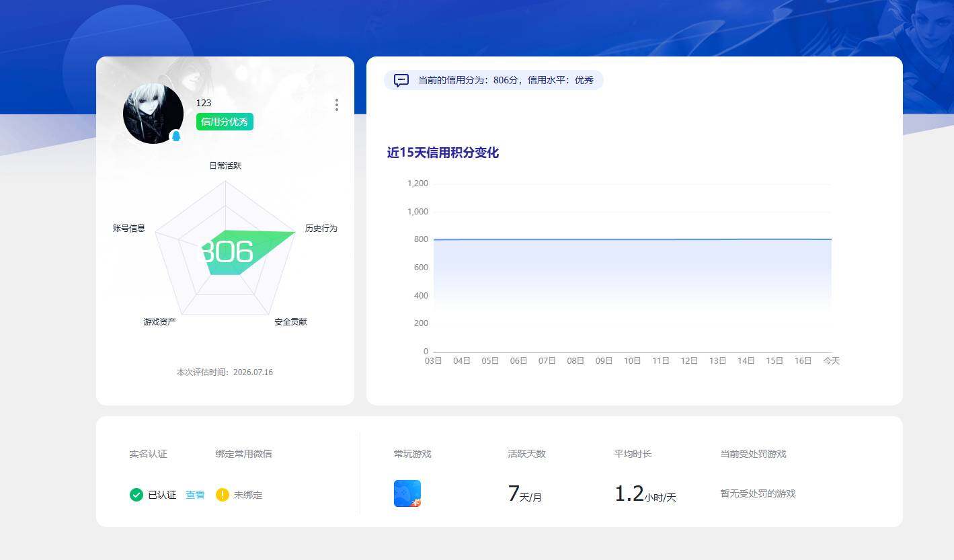This screenshot has width=954, height=560.
Task: Click the username 123
Action: (x=204, y=103)
